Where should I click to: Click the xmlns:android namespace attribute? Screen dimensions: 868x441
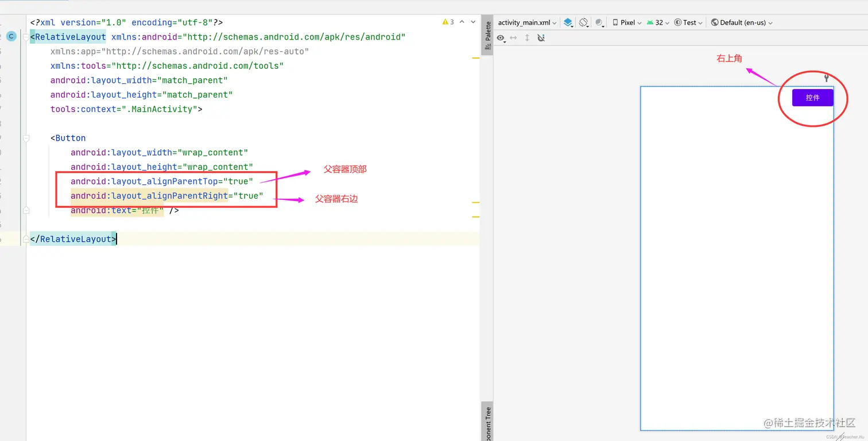[x=258, y=37]
